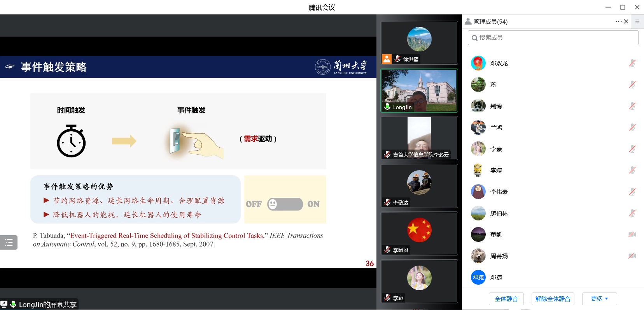Select 李豪's video thumbnail
Image resolution: width=644 pixels, height=310 pixels.
pyautogui.click(x=419, y=281)
